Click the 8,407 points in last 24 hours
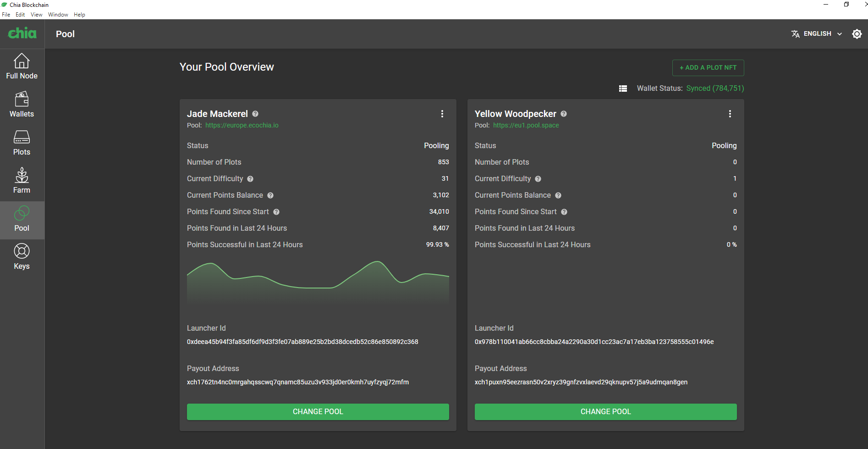 (441, 228)
